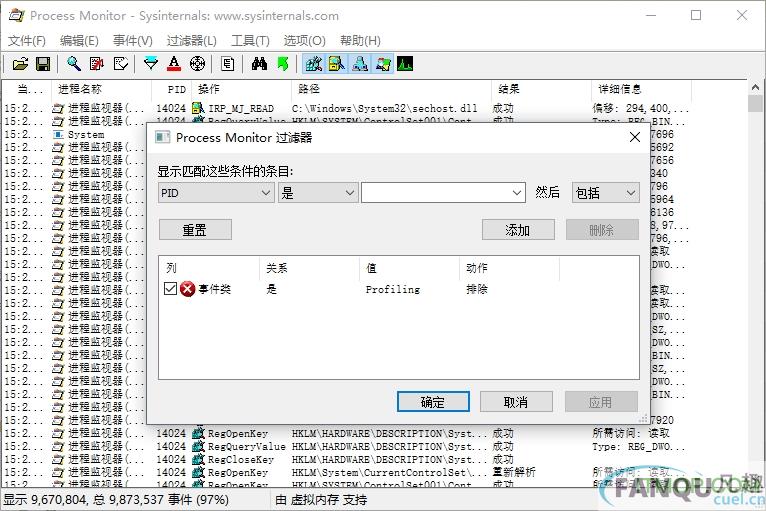Viewport: 766px width, 511px height.
Task: Expand the filter value combo box arrow
Action: [x=516, y=193]
